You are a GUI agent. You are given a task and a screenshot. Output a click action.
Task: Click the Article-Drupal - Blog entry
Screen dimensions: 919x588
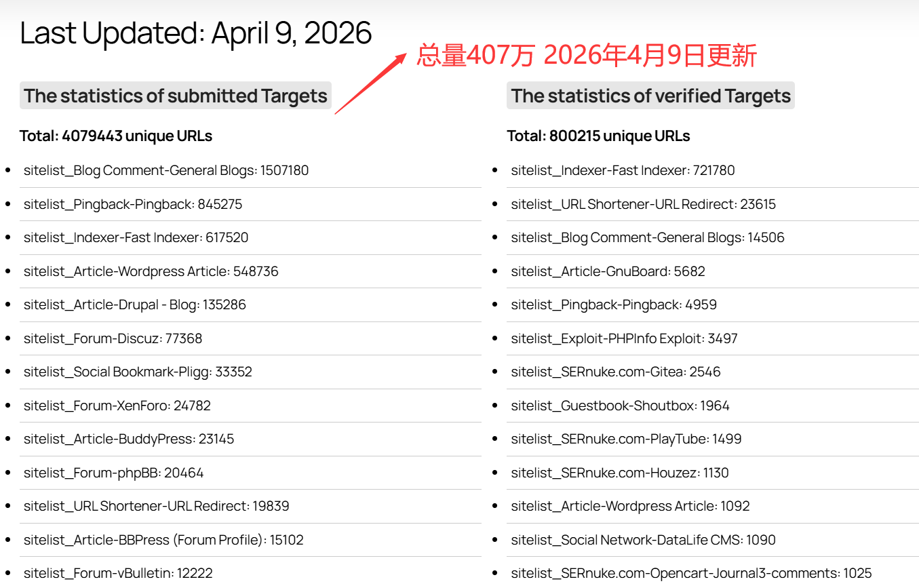click(x=134, y=305)
